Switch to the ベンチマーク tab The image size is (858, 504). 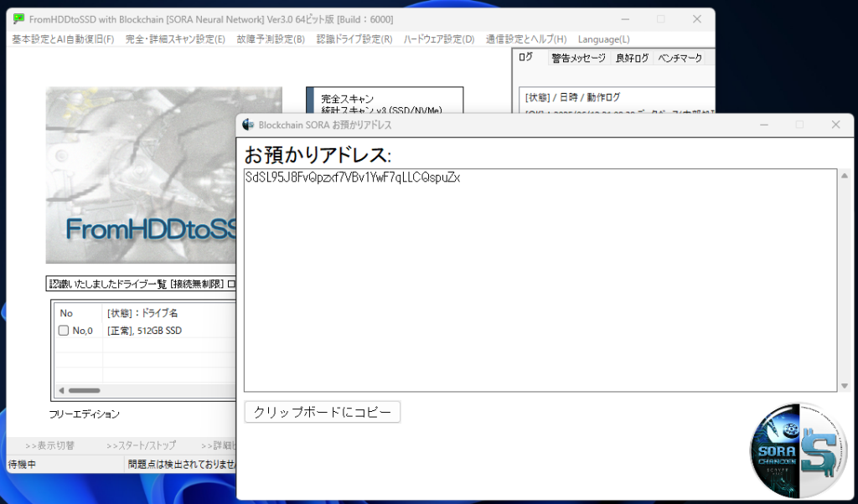pos(680,58)
